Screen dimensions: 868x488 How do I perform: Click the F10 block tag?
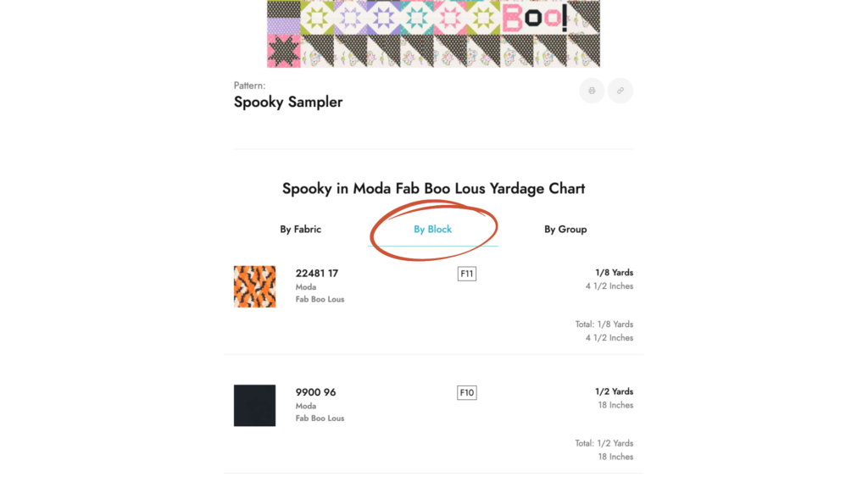tap(466, 392)
